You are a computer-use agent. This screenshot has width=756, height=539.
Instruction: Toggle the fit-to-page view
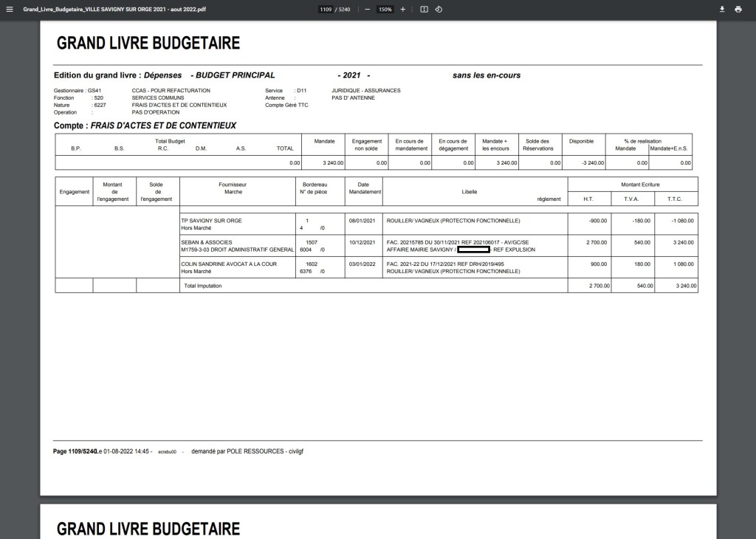(422, 10)
